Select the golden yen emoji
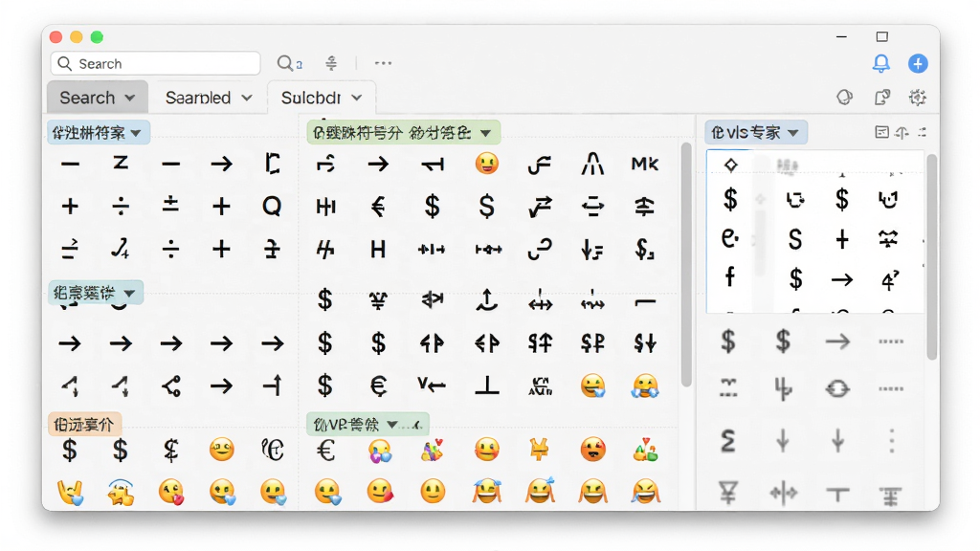Screen dimensions: 980x551 tap(540, 451)
